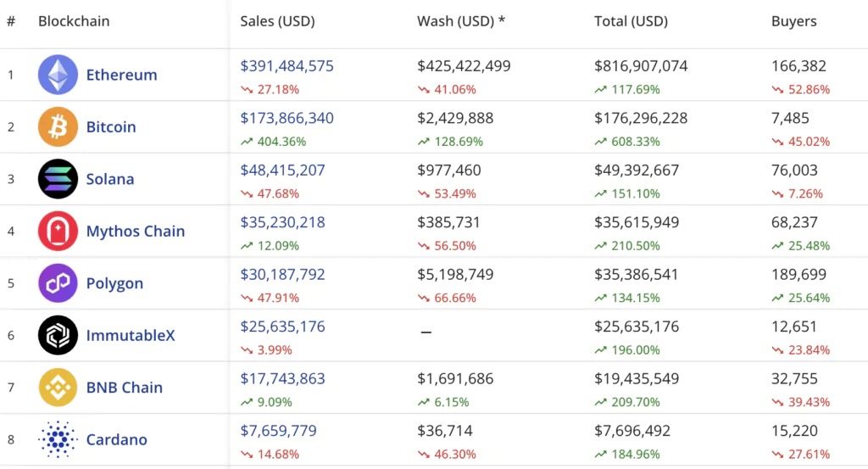The image size is (868, 469).
Task: Click Solana buyers count 76,003
Action: [x=794, y=170]
